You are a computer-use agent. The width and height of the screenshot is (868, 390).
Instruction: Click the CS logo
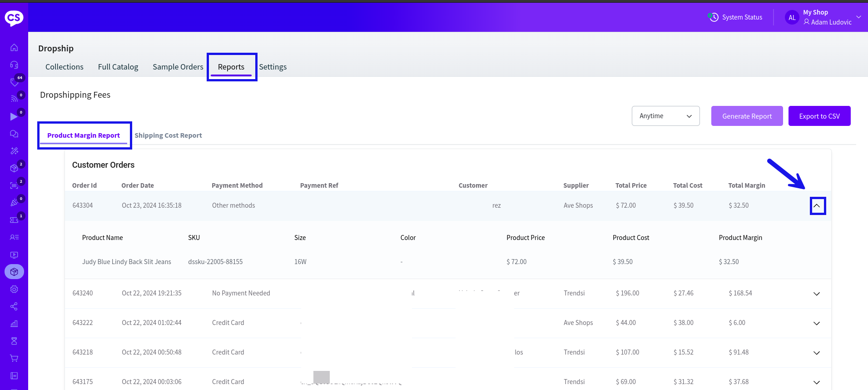click(x=14, y=18)
